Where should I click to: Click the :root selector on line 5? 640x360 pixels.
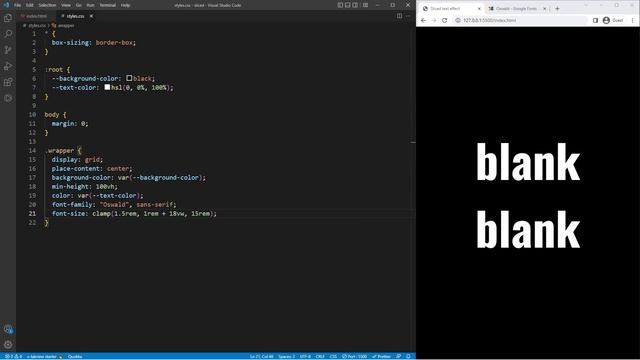[53, 69]
